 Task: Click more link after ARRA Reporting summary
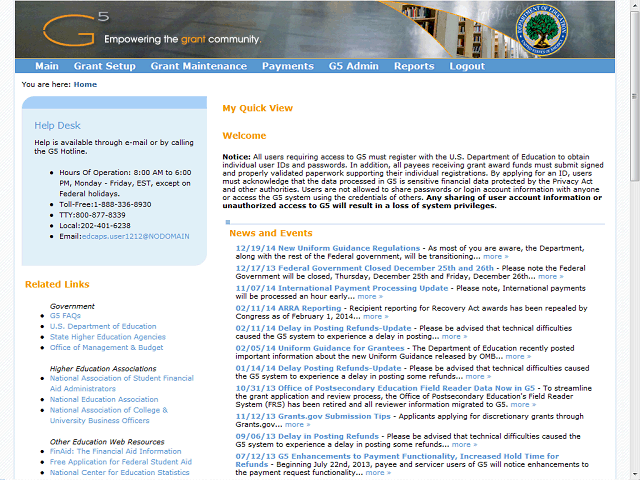(x=376, y=316)
